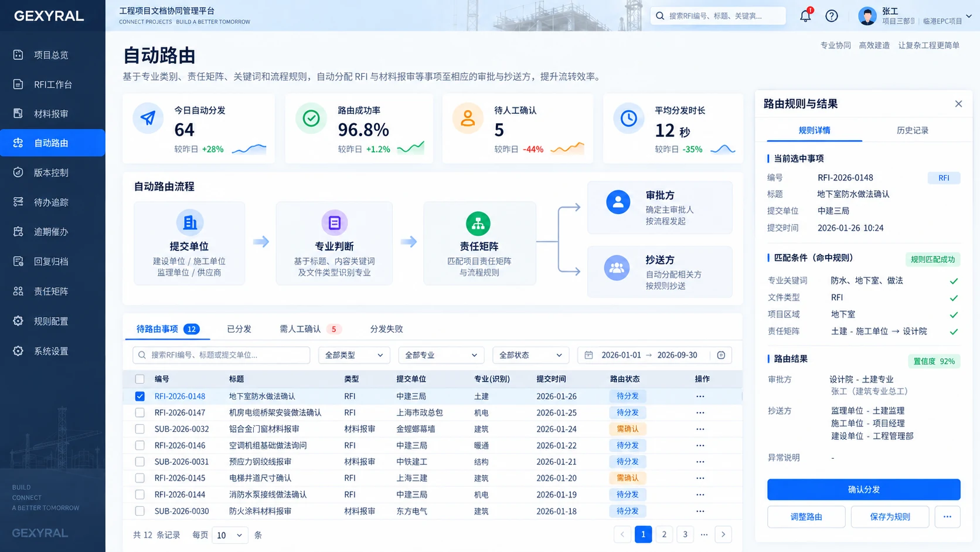980x552 pixels.
Task: Open the 全部类型 dropdown
Action: pyautogui.click(x=354, y=355)
